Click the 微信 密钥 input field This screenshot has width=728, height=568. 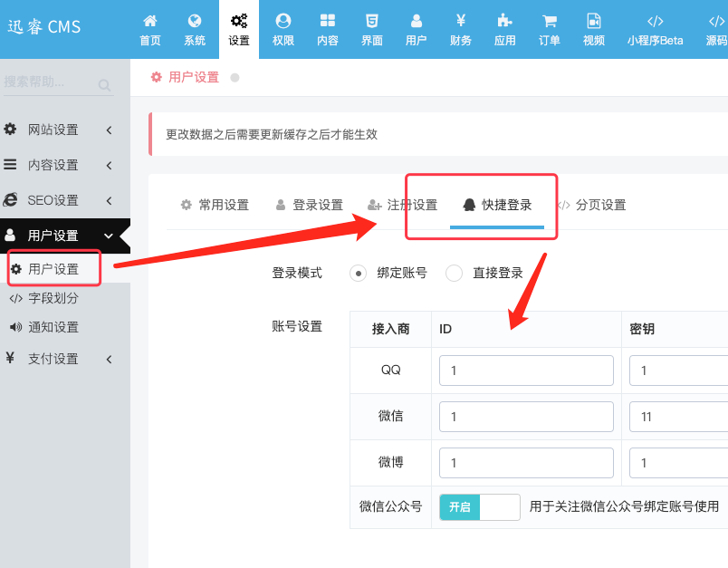point(679,417)
